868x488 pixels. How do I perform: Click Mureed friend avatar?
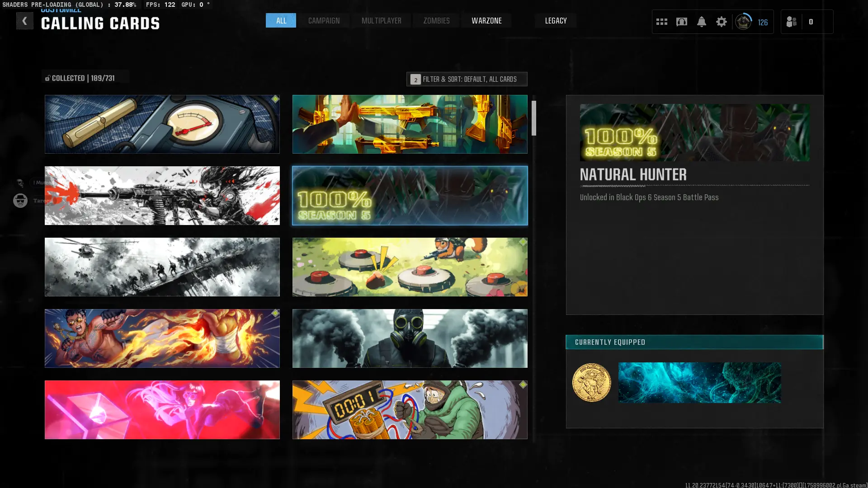20,183
